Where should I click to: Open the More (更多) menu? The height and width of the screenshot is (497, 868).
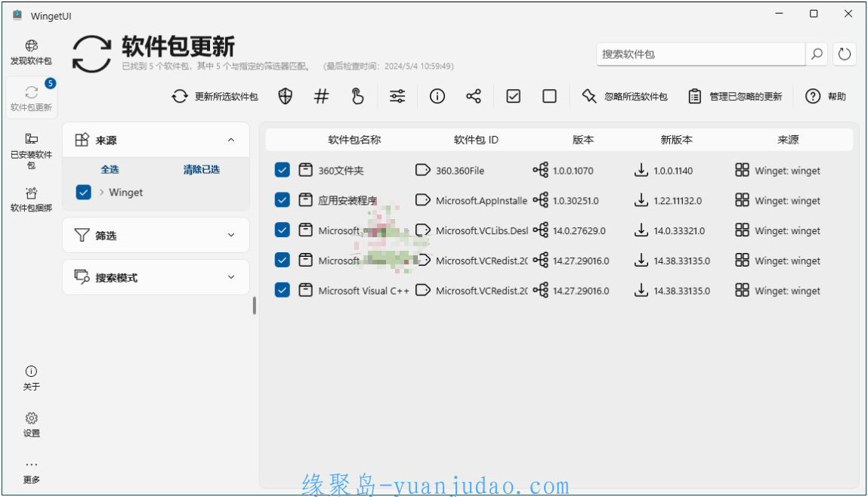click(31, 471)
